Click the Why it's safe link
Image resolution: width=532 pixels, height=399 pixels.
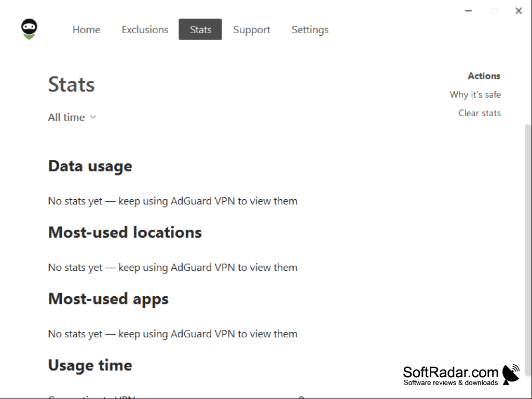click(475, 94)
